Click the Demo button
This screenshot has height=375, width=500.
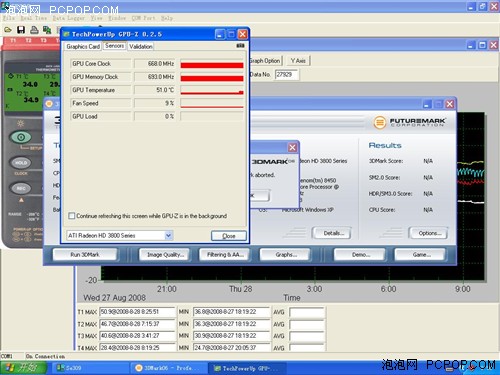[x=361, y=255]
